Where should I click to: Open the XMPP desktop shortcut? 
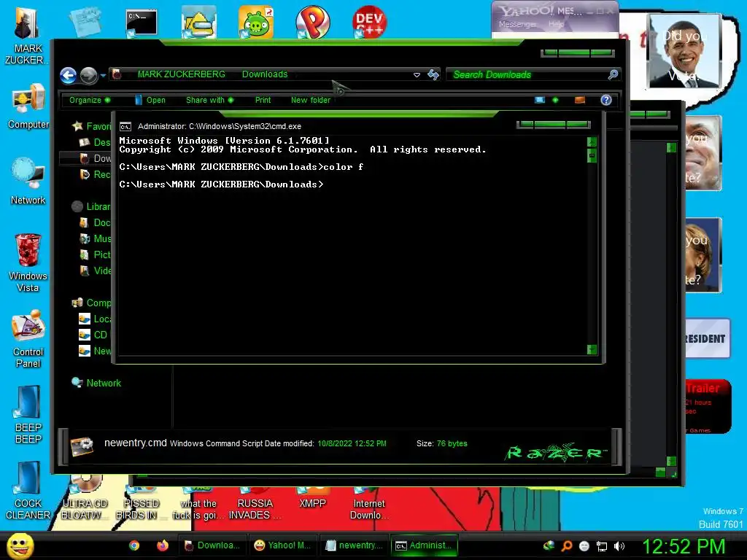coord(312,498)
